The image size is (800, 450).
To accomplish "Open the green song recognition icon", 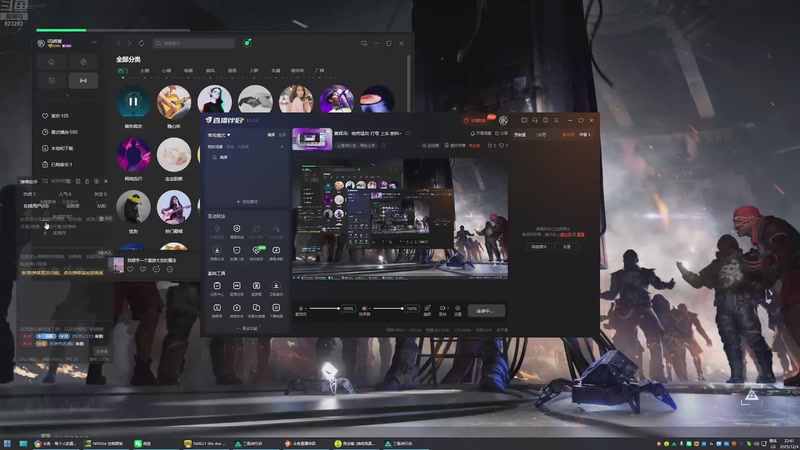I will click(x=247, y=43).
